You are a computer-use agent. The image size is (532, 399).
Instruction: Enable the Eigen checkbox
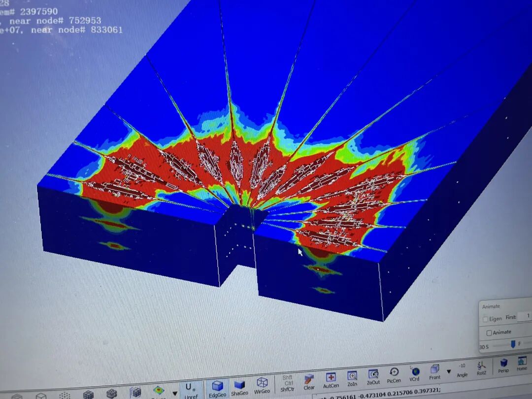486,319
